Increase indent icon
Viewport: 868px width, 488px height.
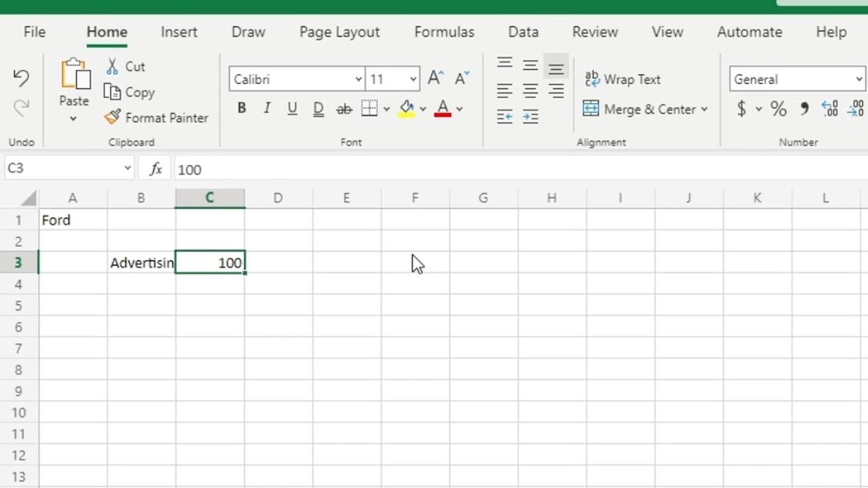tap(531, 116)
